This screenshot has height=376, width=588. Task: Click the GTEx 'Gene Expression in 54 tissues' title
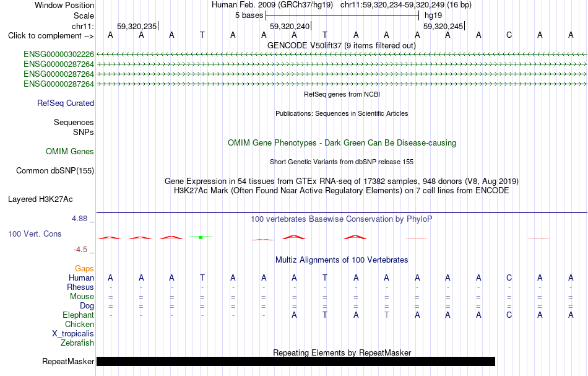tap(342, 181)
